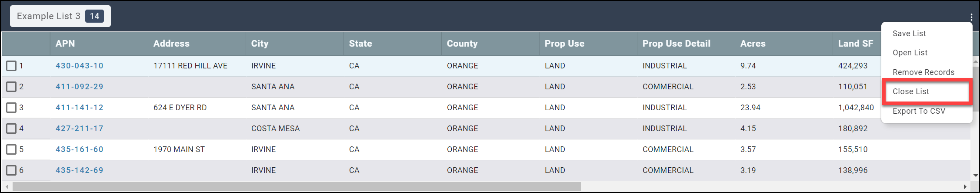
Task: Open APN link 430-043-10
Action: [80, 66]
